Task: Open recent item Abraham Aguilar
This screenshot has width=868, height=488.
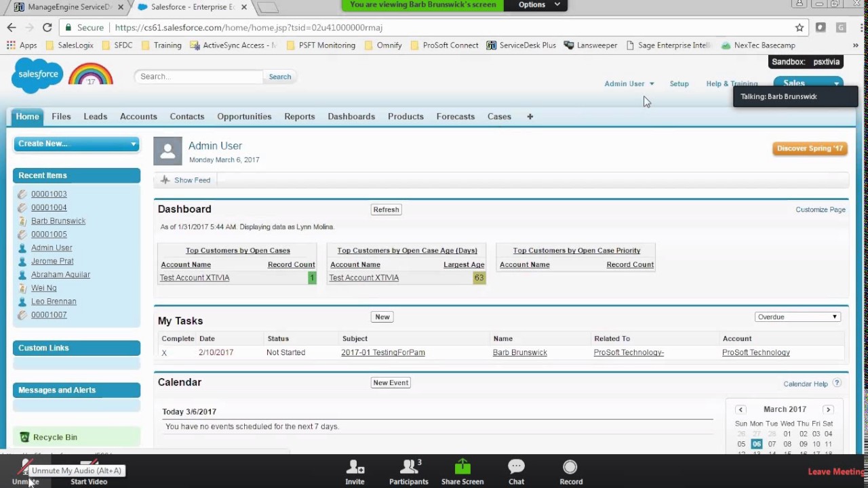Action: coord(60,274)
